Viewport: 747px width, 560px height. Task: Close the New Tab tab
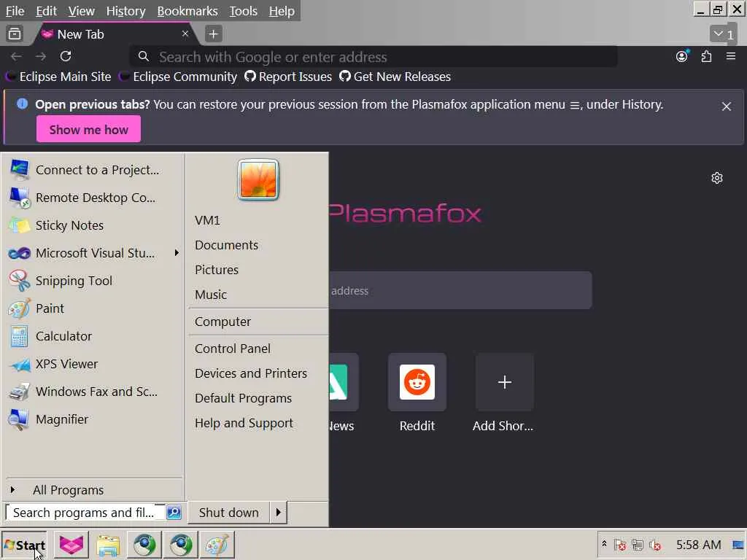coord(185,34)
